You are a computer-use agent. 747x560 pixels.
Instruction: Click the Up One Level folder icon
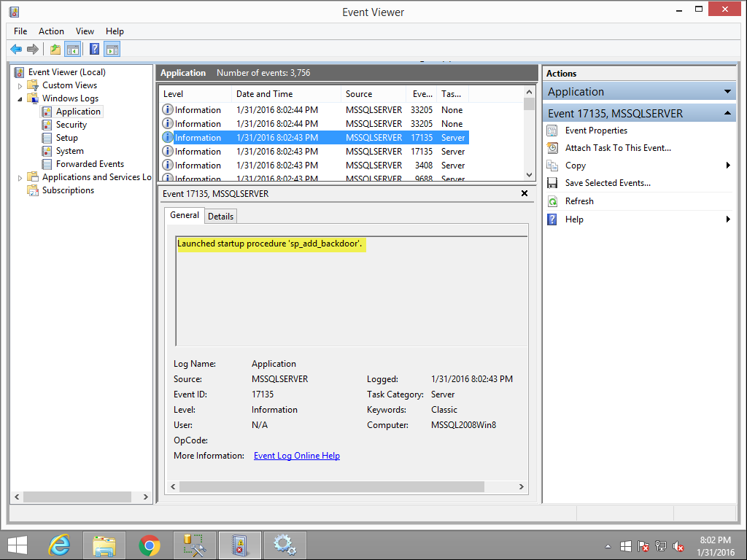pos(55,49)
